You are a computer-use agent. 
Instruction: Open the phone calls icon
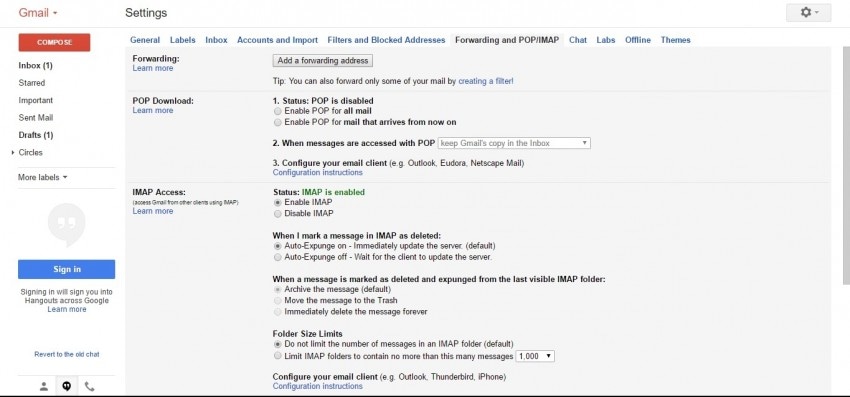click(89, 386)
